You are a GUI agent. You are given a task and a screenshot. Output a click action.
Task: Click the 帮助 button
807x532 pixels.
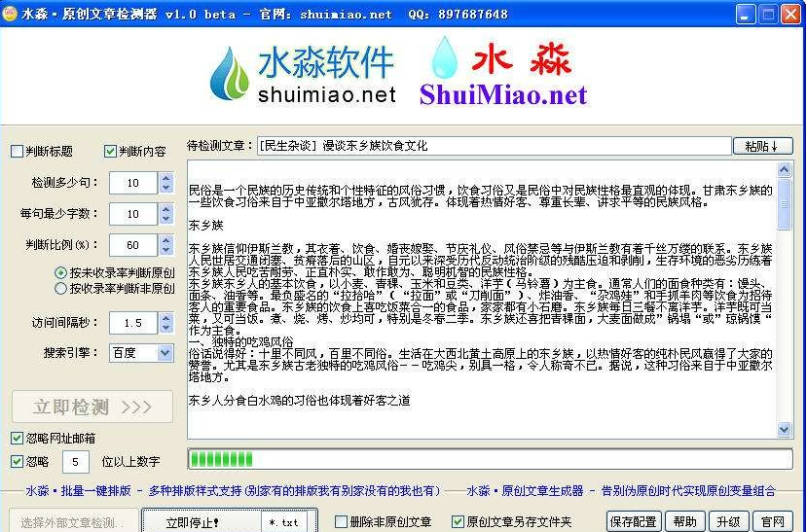pos(685,521)
